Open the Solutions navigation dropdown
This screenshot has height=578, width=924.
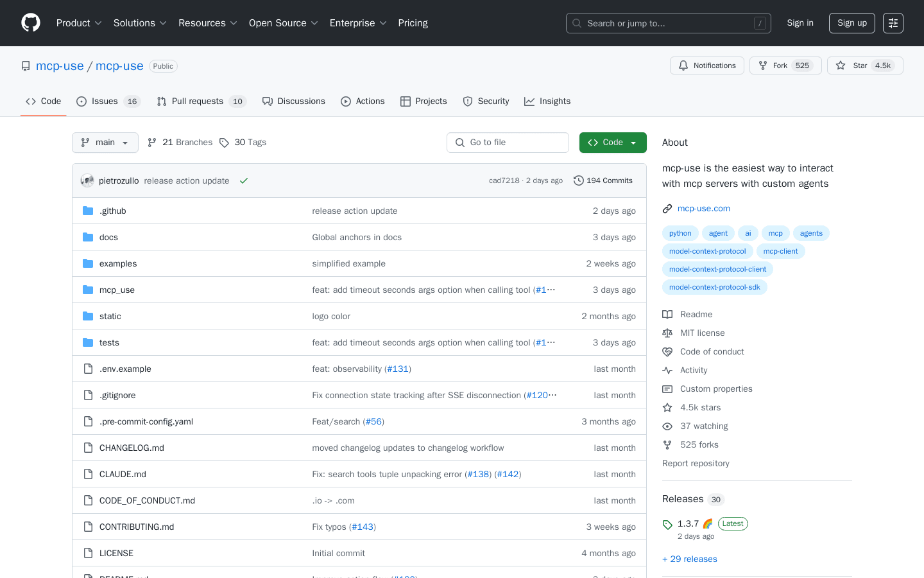point(139,22)
